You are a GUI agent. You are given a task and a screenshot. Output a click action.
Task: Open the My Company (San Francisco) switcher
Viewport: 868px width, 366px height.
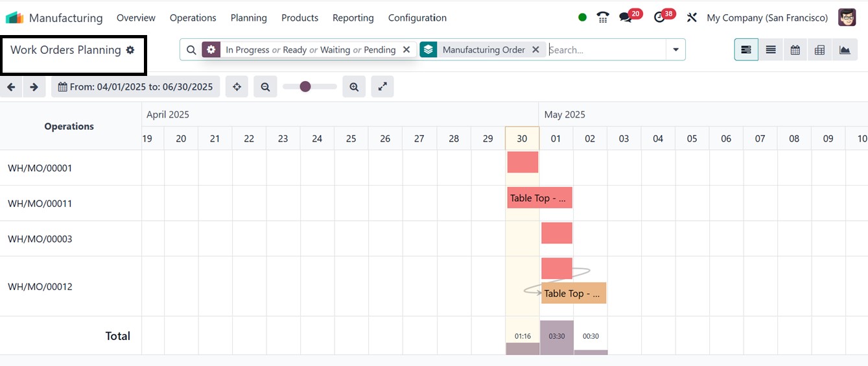pos(767,18)
